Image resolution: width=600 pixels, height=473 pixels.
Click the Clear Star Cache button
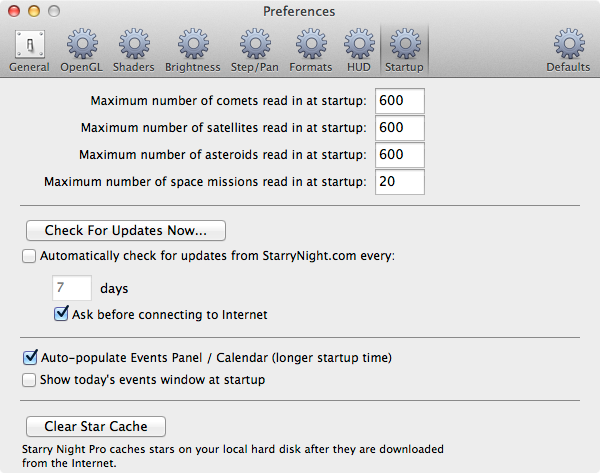point(96,426)
